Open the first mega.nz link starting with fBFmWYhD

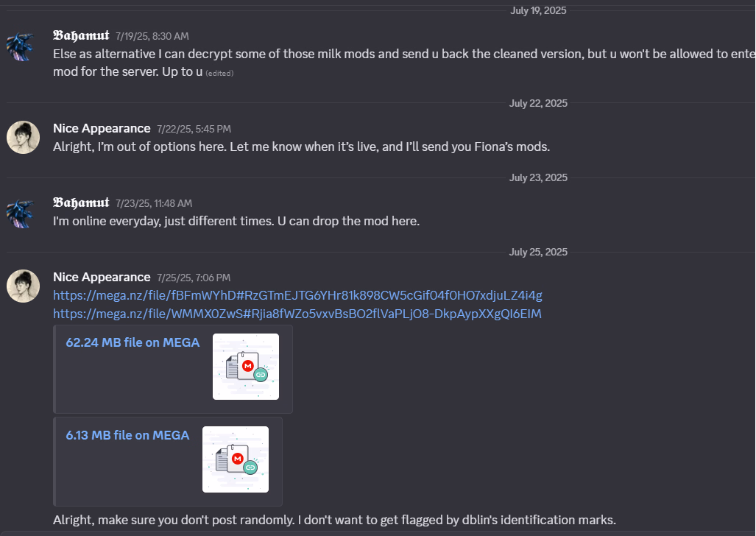297,295
